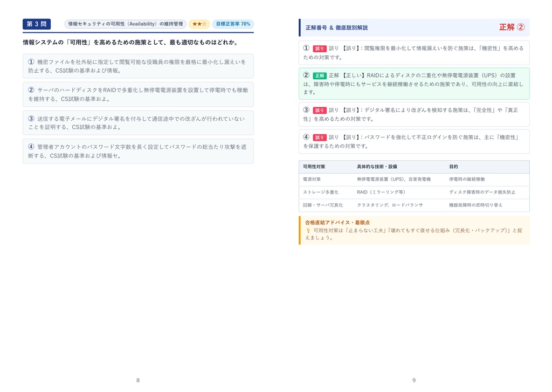Screen dimensions: 552x392
Task: Click the red 誤り badge in explanation ①
Action: click(x=320, y=49)
